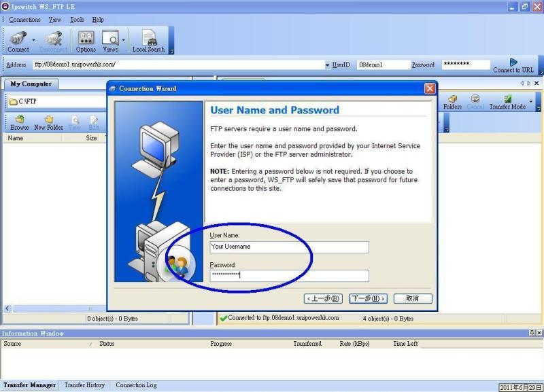This screenshot has height=392, width=544.
Task: Click the C:\FTP folder path box
Action: [x=56, y=101]
